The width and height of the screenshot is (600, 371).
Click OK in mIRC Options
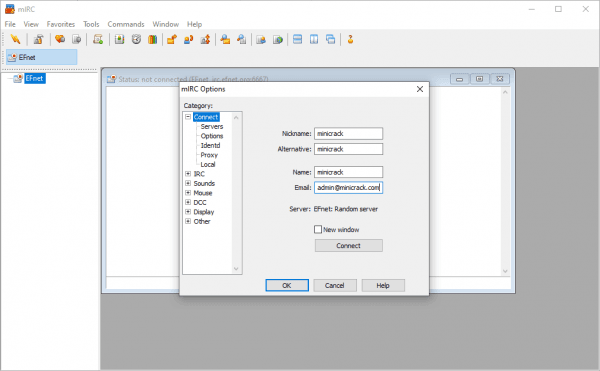[x=287, y=285]
